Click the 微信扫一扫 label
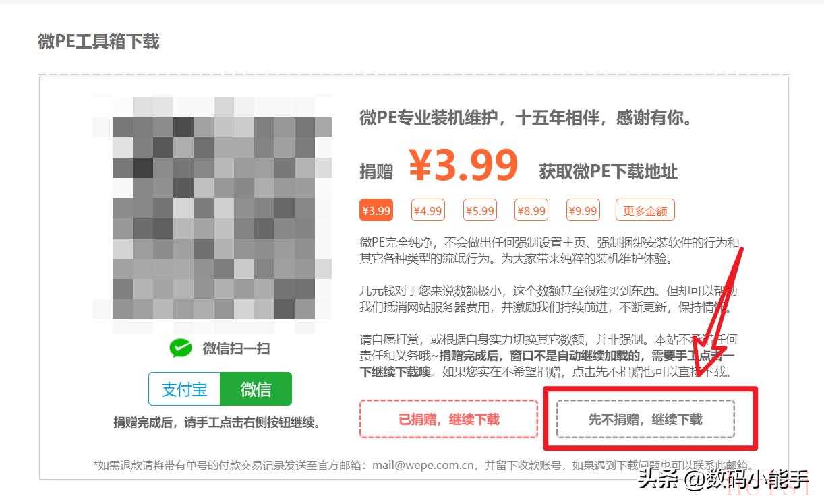 pyautogui.click(x=236, y=348)
